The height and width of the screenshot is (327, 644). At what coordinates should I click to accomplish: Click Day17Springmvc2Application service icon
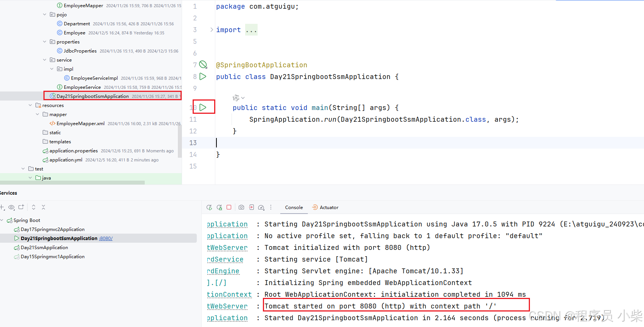click(x=17, y=229)
